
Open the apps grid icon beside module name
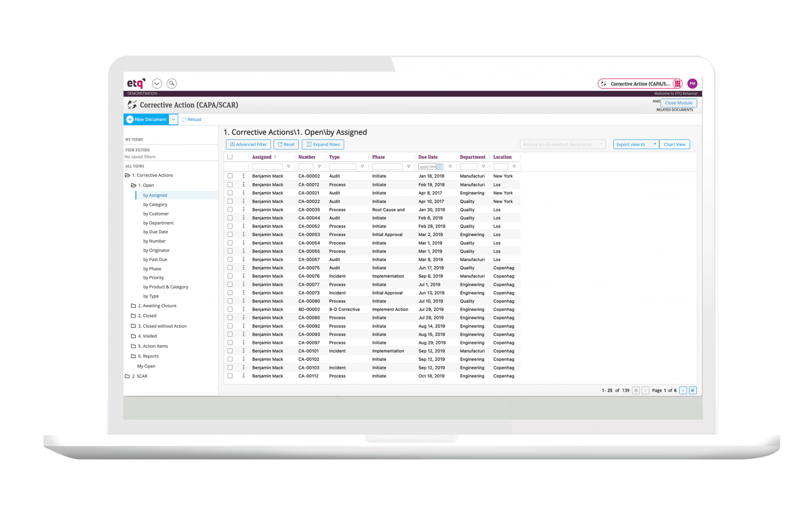click(677, 83)
